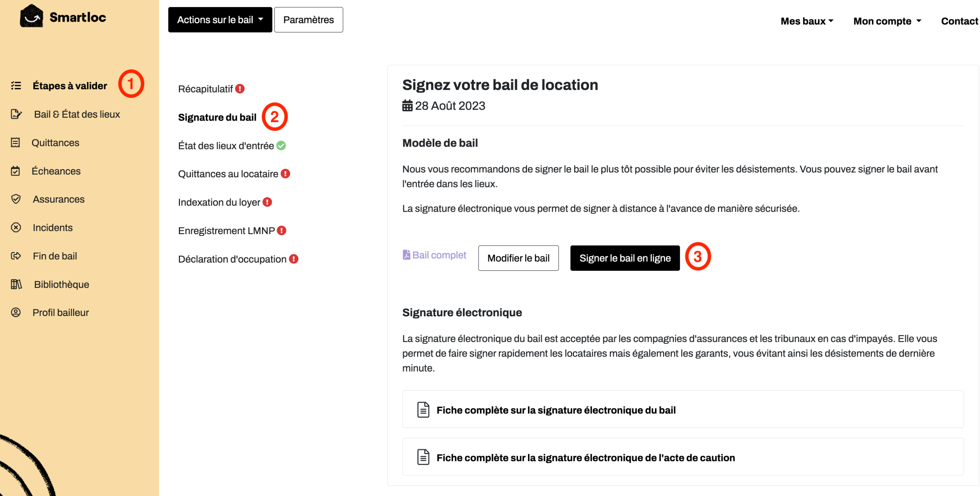Click the Profil bailleur user icon
980x496 pixels.
click(x=16, y=312)
